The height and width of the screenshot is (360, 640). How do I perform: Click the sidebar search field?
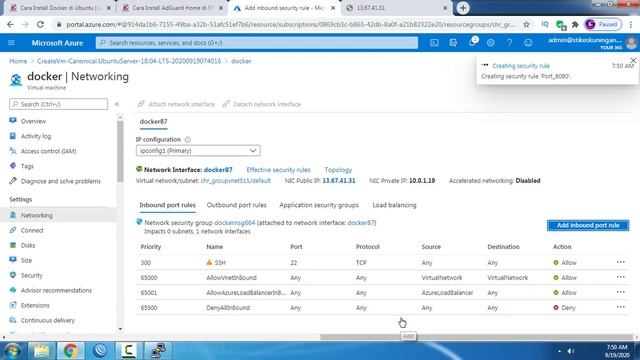coord(58,104)
